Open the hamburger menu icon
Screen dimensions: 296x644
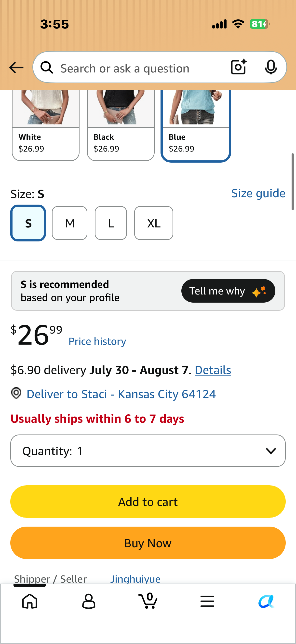(207, 601)
